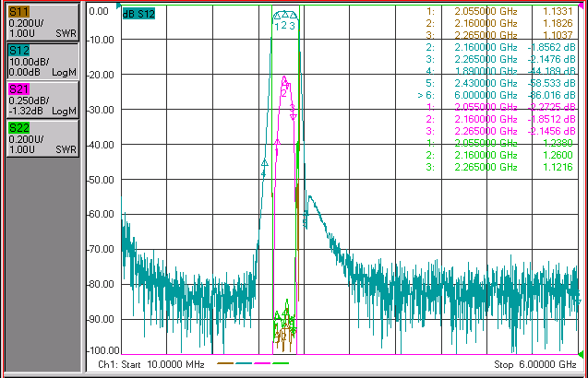
Task: Click S12 marker 2 readout -1.8562 dB
Action: (551, 47)
